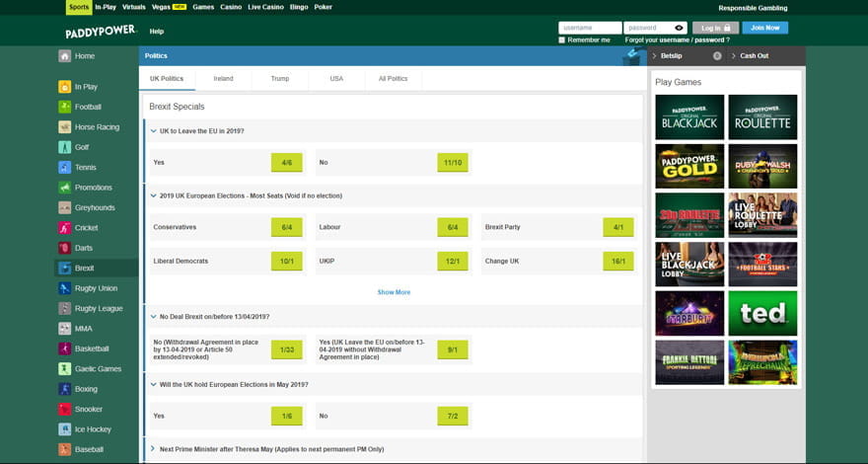This screenshot has width=868, height=464.
Task: Open Live Casino in top menu
Action: pos(265,7)
